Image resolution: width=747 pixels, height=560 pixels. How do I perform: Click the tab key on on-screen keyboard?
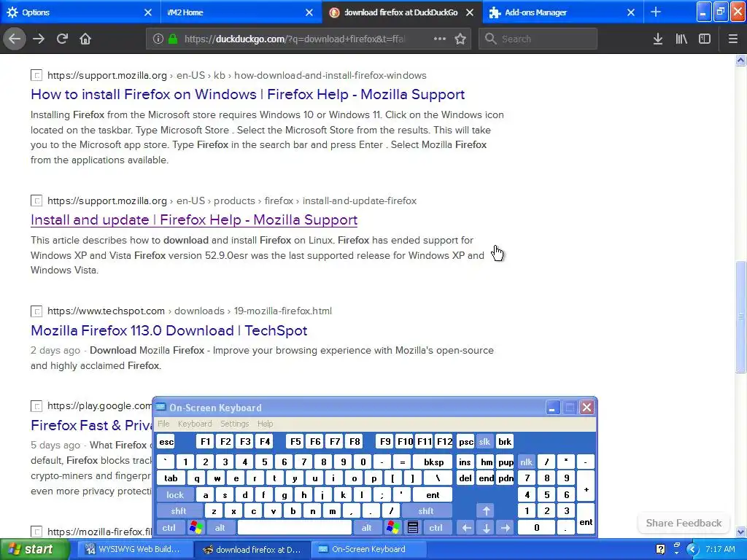coord(171,478)
